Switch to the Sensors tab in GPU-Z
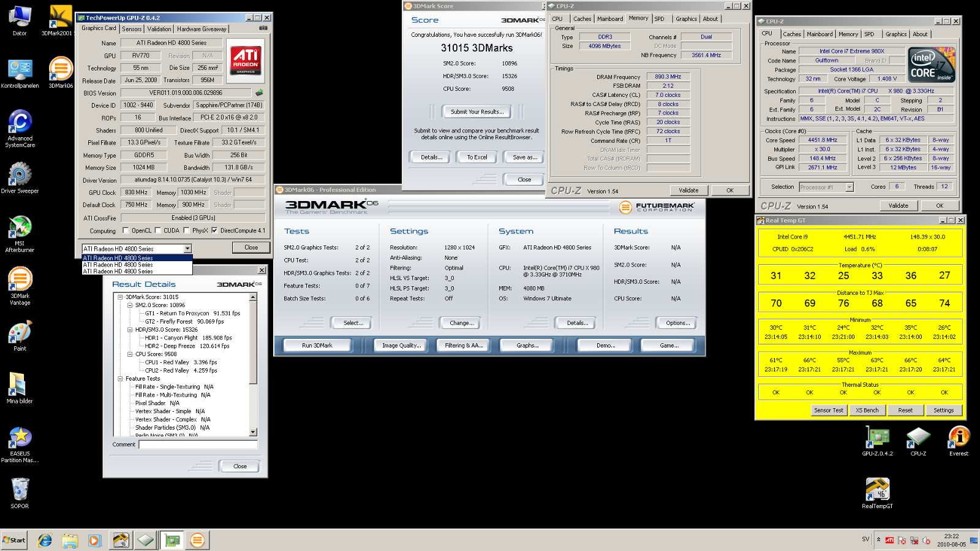The image size is (980, 551). 132,29
